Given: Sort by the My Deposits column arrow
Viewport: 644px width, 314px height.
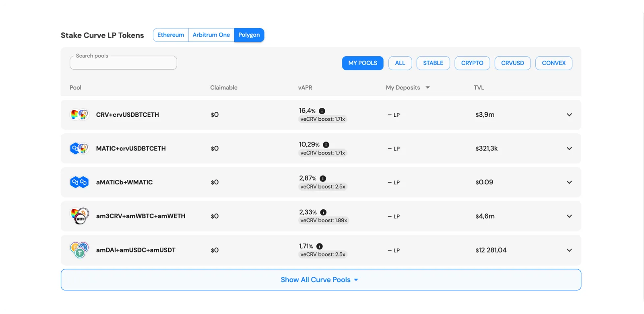Looking at the screenshot, I should 427,87.
